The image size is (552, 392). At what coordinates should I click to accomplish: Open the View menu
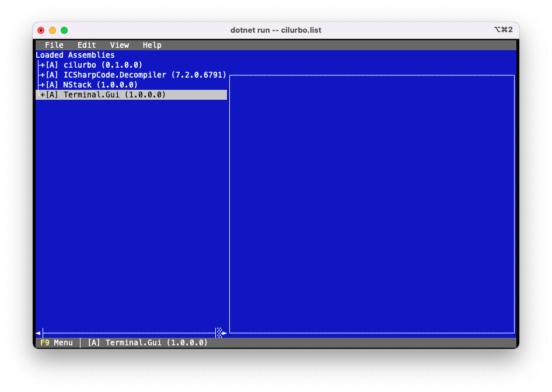120,45
